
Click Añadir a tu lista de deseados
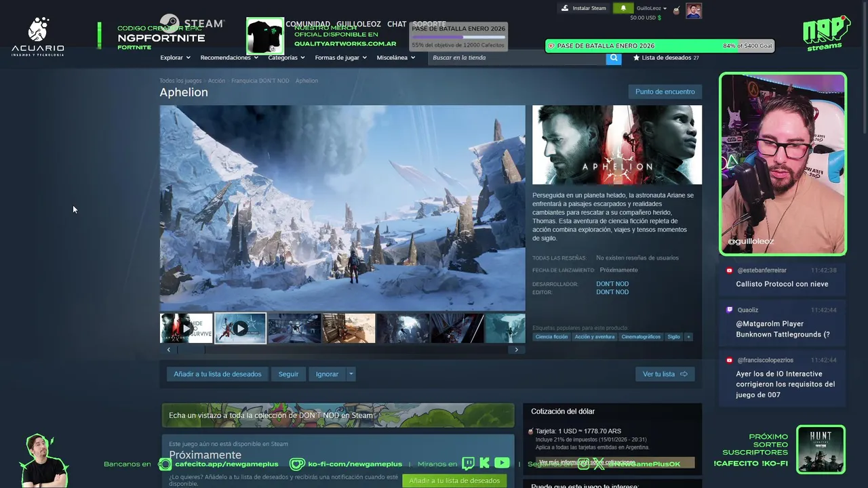(217, 374)
